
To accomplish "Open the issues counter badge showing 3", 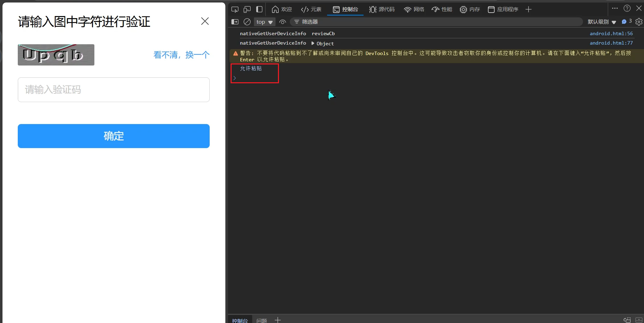I will 627,22.
